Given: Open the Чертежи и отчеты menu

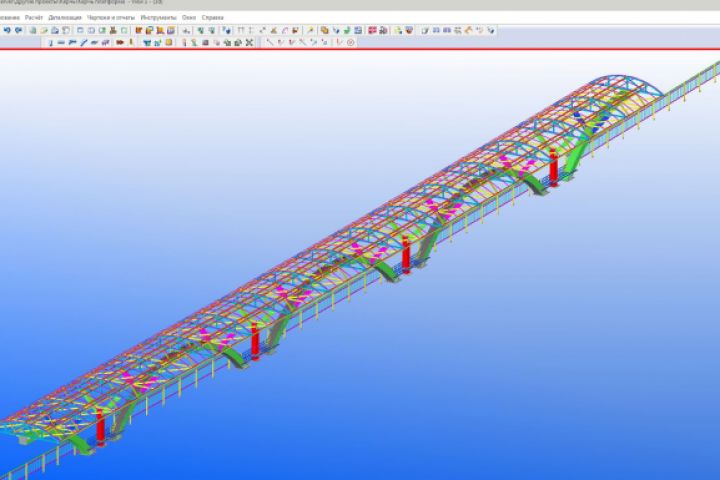Looking at the screenshot, I should click(111, 17).
